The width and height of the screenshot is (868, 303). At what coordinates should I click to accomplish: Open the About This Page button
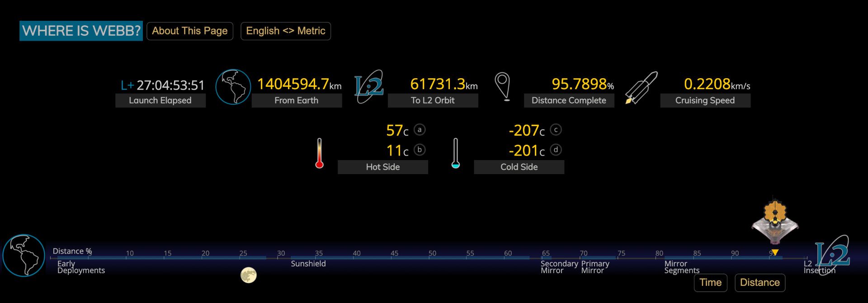[x=190, y=31]
